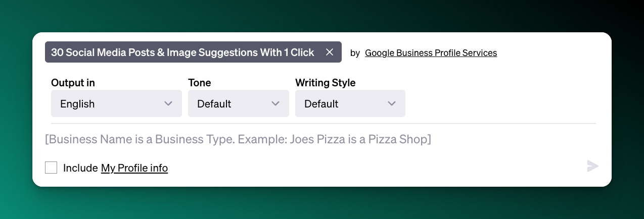644x219 pixels.
Task: Click the chevron beside English
Action: click(169, 104)
